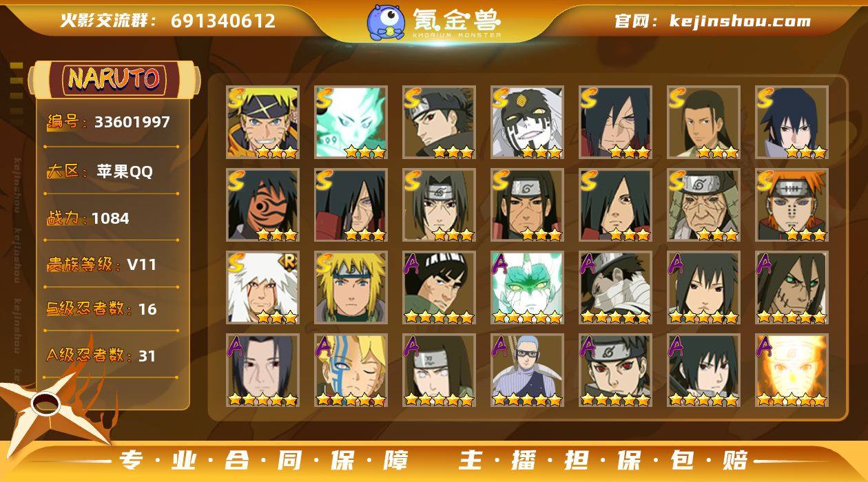Choose the blond Boruto card with blue markings
The width and height of the screenshot is (868, 482).
(x=351, y=370)
